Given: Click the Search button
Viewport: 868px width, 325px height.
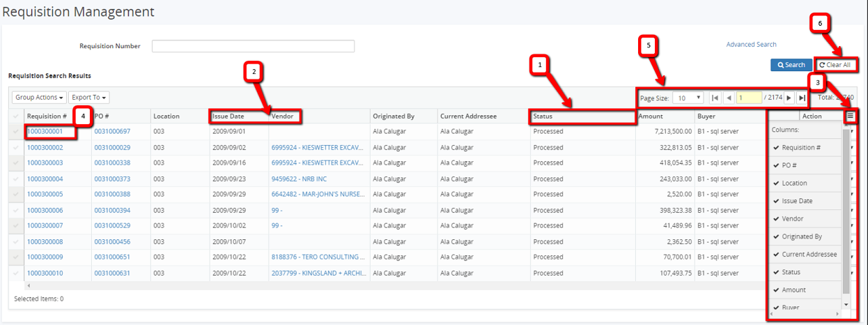Looking at the screenshot, I should (791, 65).
